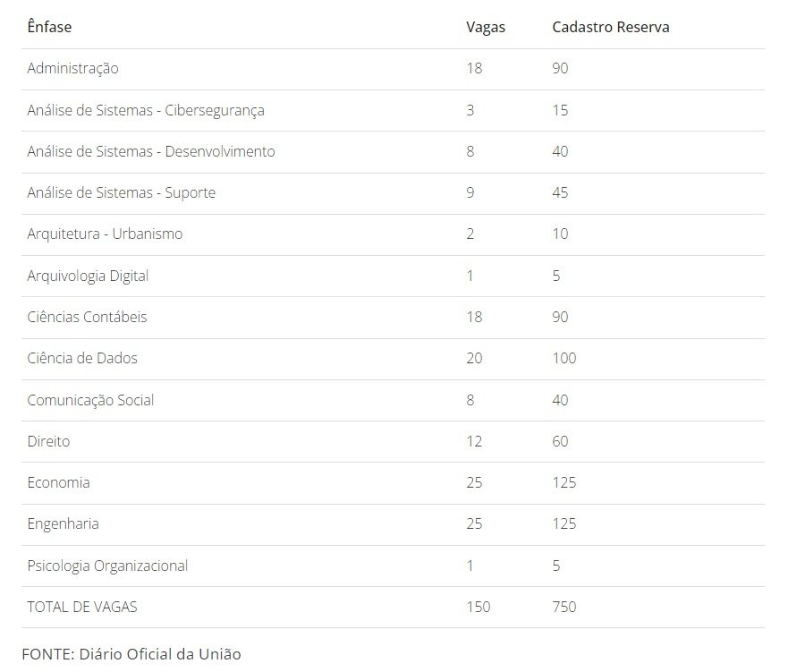Click the Vagas column header
The image size is (788, 672).
[486, 27]
